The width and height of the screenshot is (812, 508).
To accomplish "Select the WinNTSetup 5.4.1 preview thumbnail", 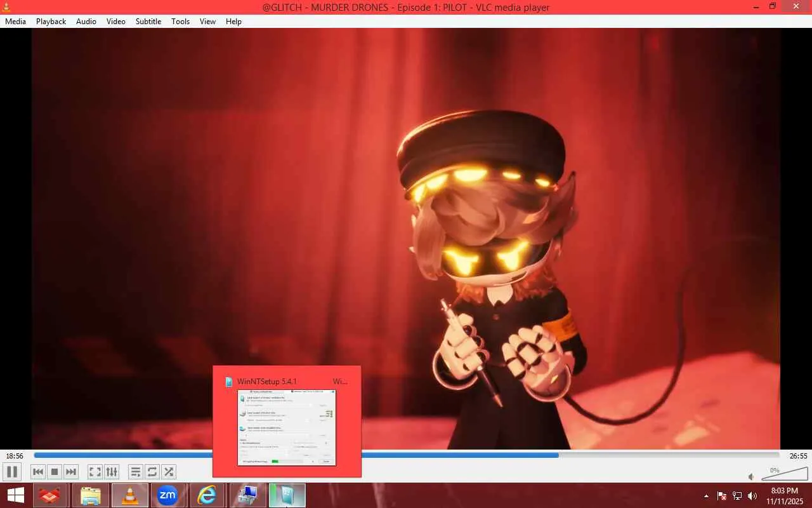I will tap(287, 427).
